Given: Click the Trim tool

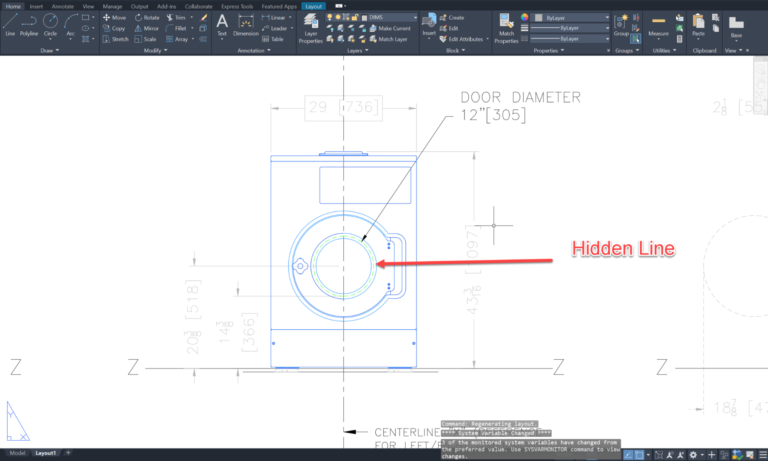Looking at the screenshot, I should [176, 17].
